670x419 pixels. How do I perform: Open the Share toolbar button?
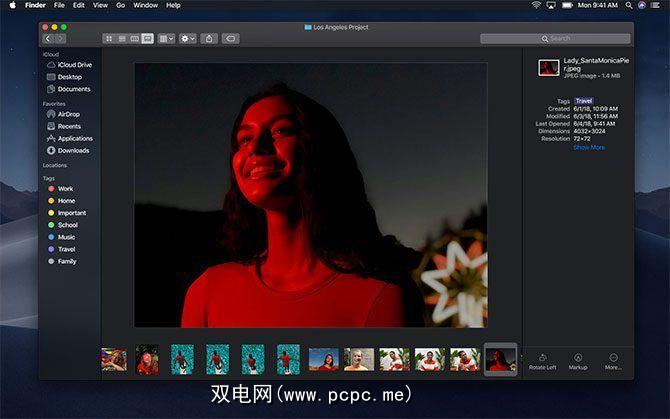click(209, 39)
